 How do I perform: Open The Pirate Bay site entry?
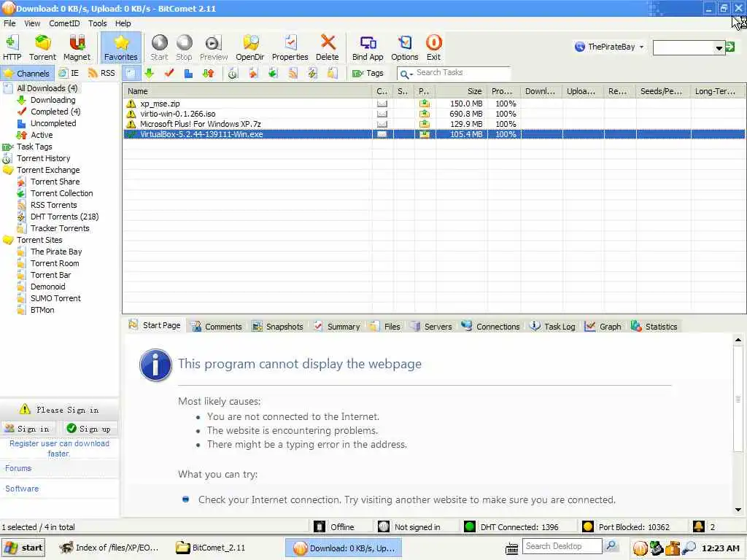tap(56, 252)
